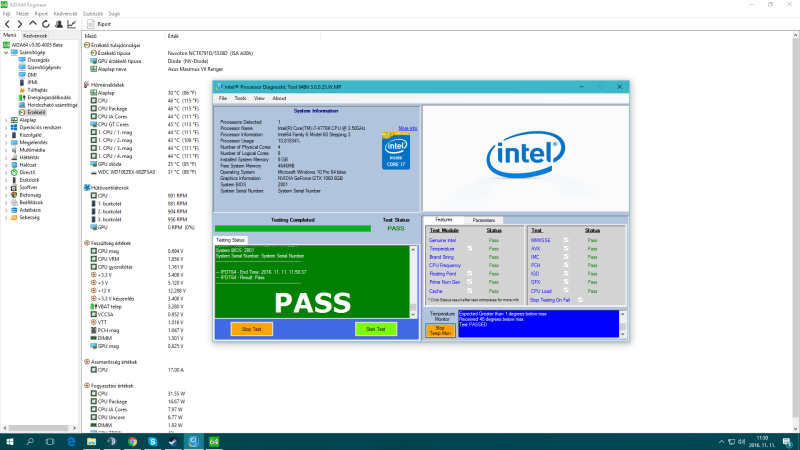
Task: Click the orange Stop Test button
Action: coord(252,329)
